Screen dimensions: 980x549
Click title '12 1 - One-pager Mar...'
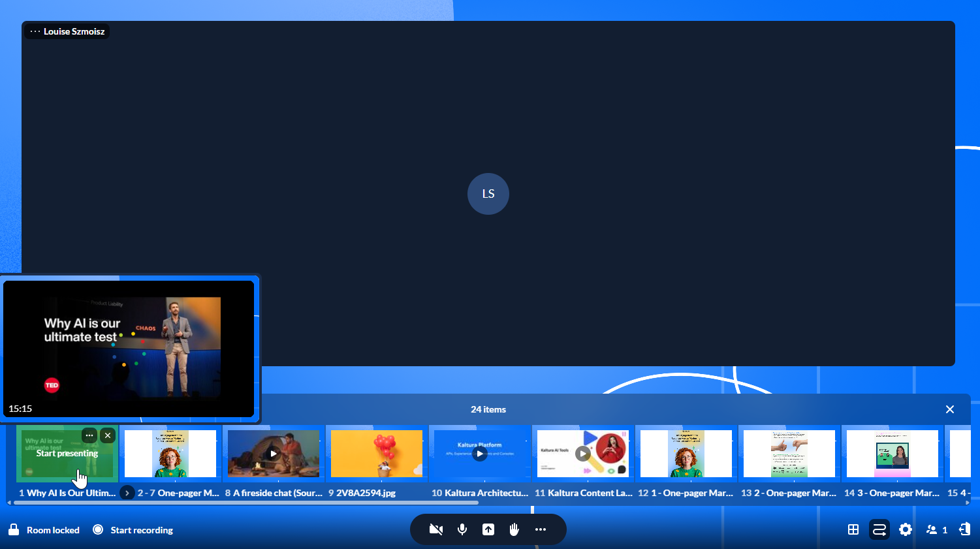[x=686, y=493]
